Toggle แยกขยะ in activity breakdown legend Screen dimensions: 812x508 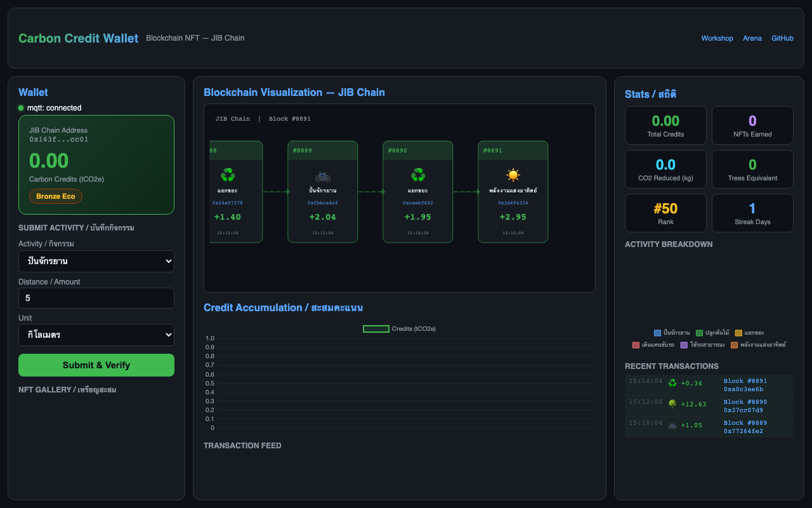click(x=750, y=333)
